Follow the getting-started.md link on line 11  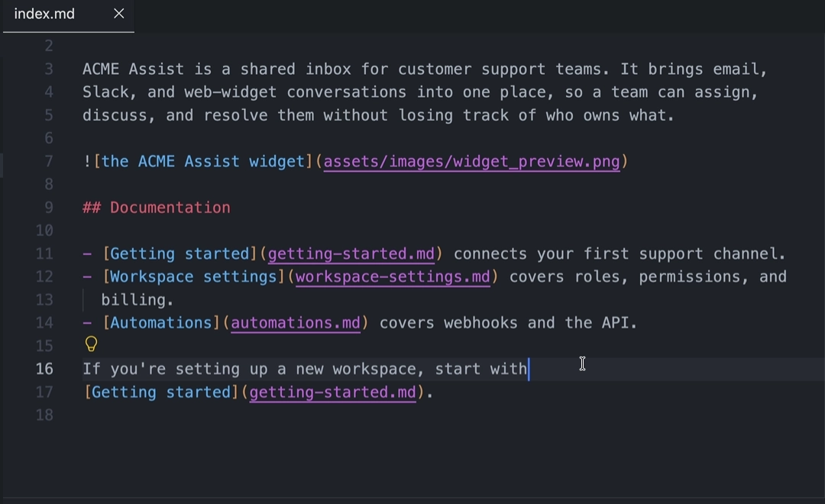351,254
